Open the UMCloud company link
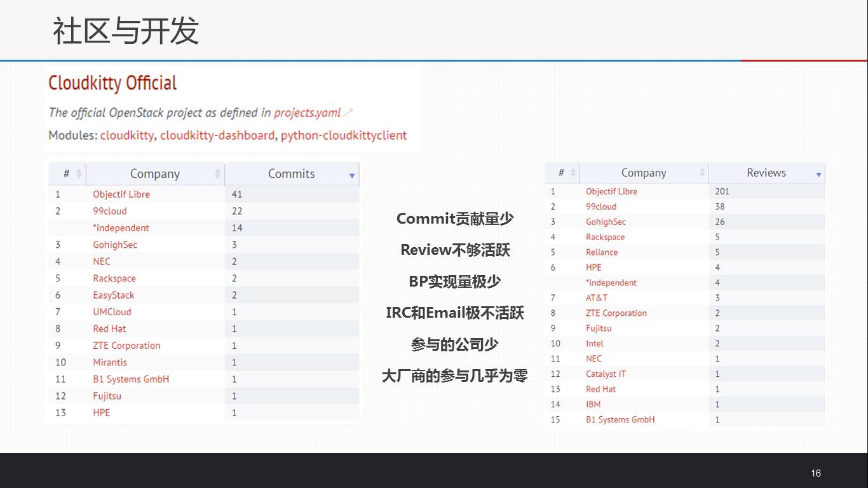This screenshot has height=488, width=868. (x=112, y=312)
